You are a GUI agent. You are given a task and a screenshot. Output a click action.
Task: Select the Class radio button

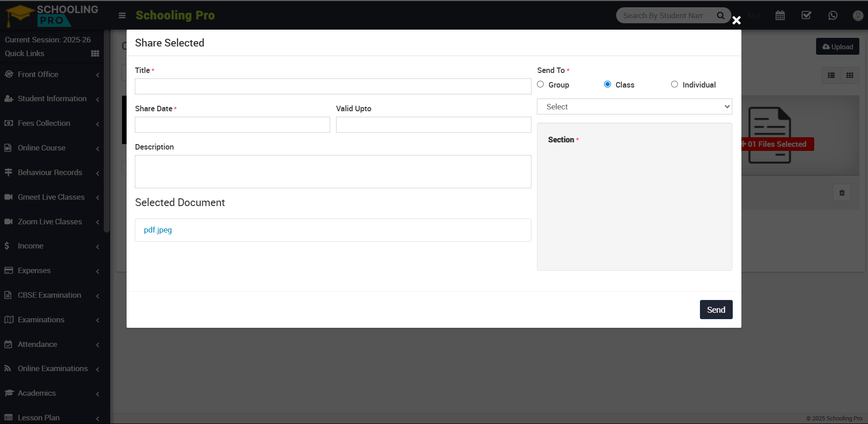(x=608, y=84)
